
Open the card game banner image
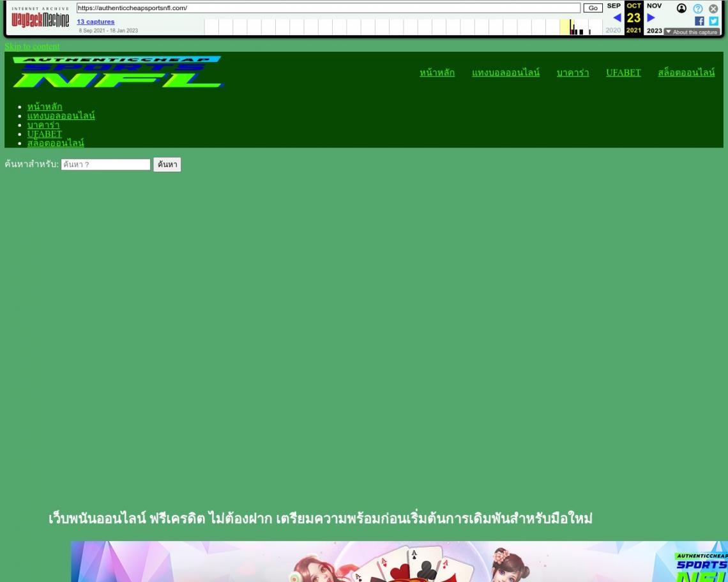coord(399,562)
